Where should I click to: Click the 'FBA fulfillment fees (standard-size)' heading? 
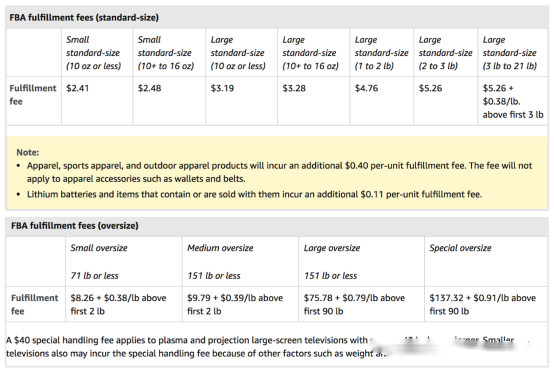tap(84, 17)
